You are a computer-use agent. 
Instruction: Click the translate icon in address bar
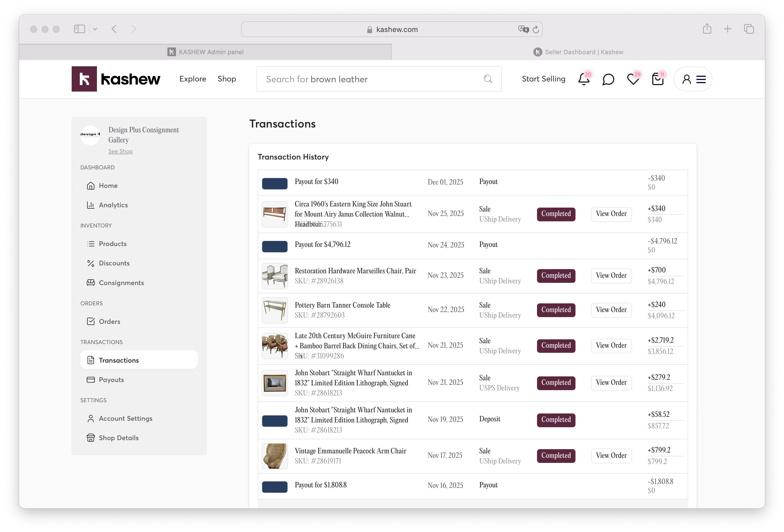(523, 29)
